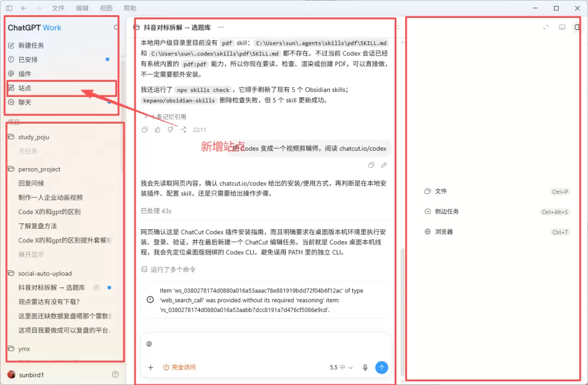Change the 完全访问 permission setting
This screenshot has width=588, height=385.
click(x=179, y=368)
